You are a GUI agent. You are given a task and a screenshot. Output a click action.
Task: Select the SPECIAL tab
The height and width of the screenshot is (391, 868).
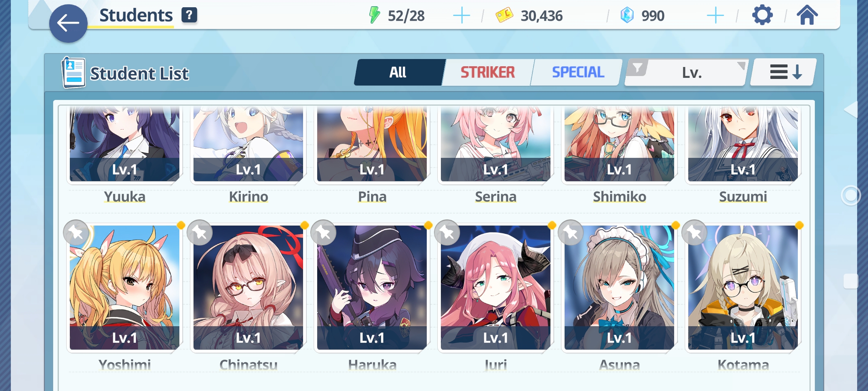pyautogui.click(x=578, y=72)
